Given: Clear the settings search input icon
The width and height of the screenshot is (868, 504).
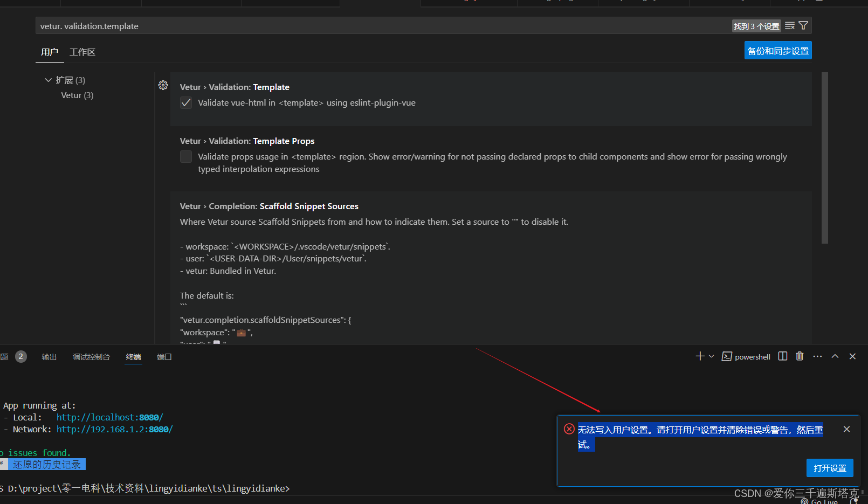Looking at the screenshot, I should pos(790,26).
